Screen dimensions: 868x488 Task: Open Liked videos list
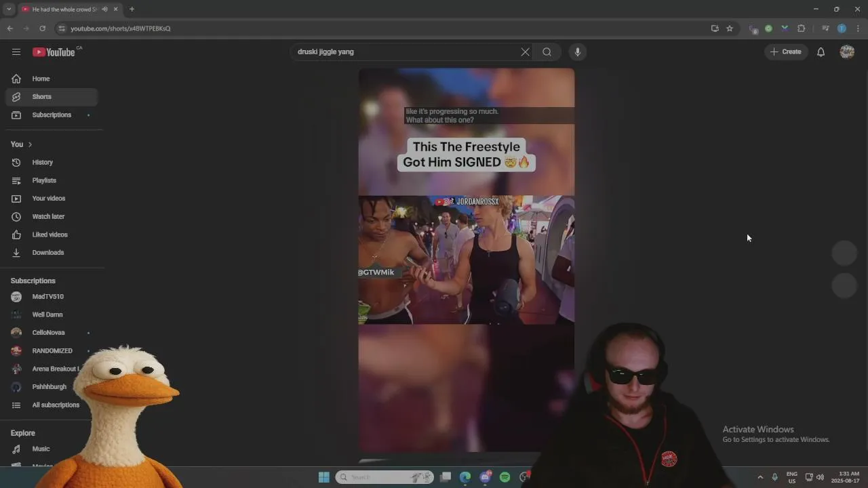coord(52,235)
